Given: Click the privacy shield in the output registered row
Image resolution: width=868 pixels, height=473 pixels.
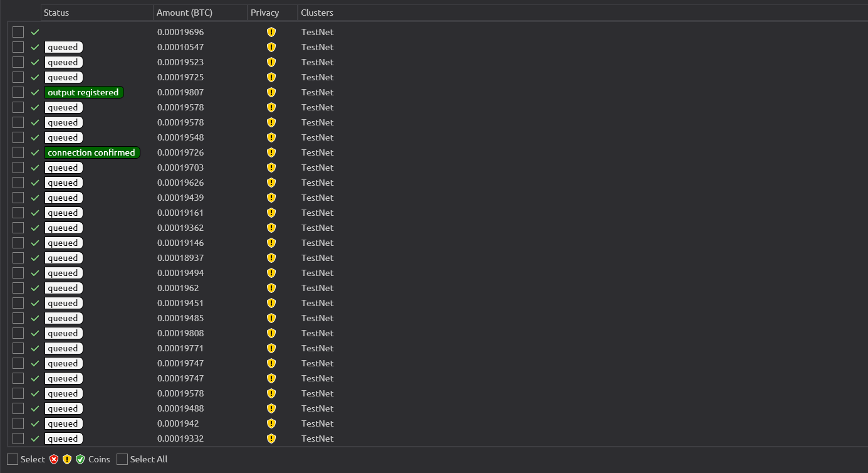Looking at the screenshot, I should coord(271,92).
